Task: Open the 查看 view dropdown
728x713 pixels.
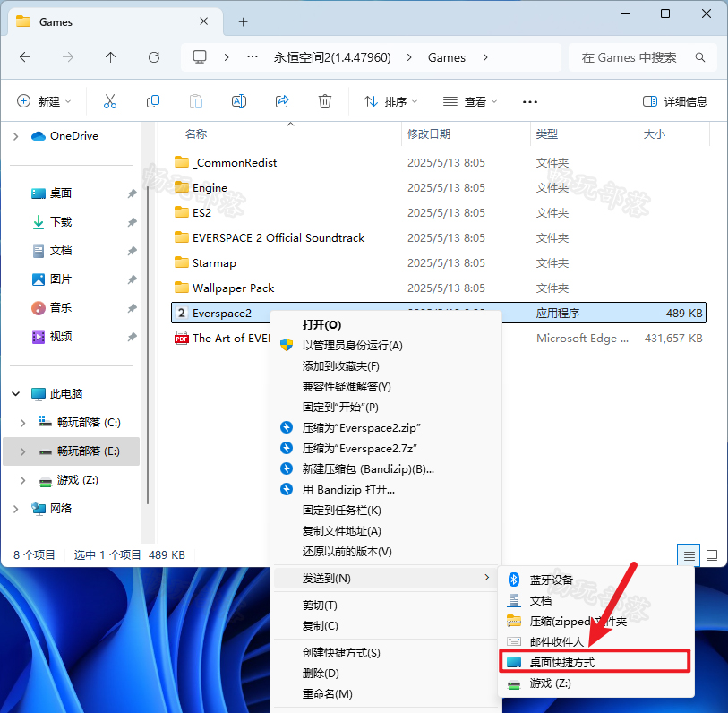Action: (x=469, y=101)
